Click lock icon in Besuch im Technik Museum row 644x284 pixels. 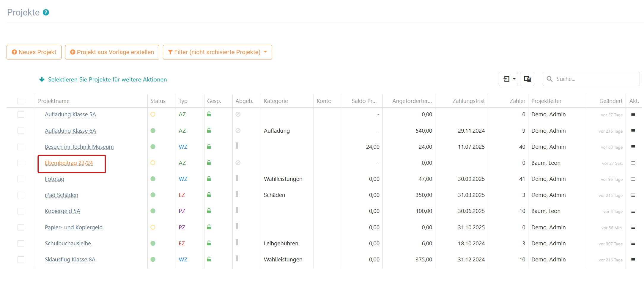209,147
